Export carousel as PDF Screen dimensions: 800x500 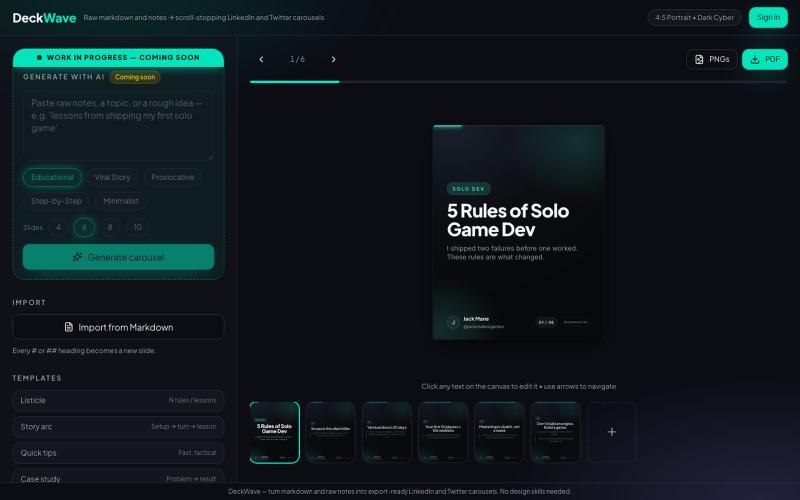[765, 59]
